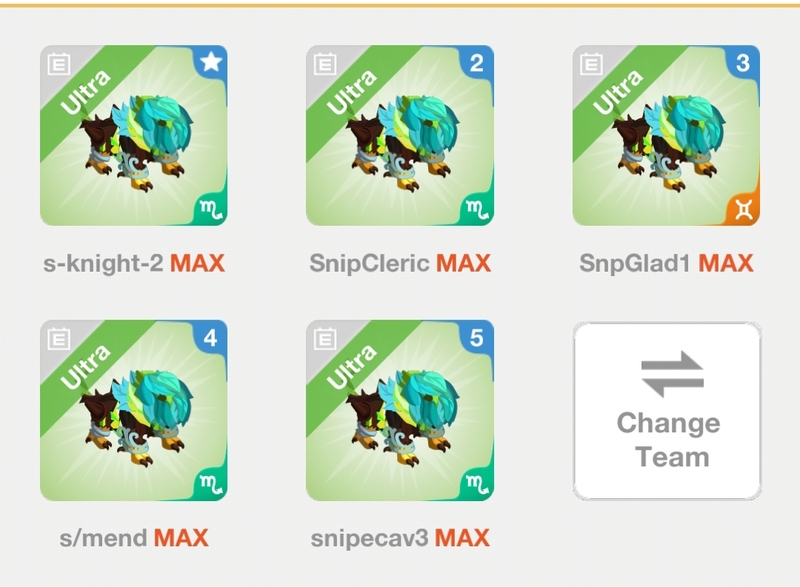Open notes icon on snipecav3 card
Viewport: 800px width, 587px height.
pyautogui.click(x=325, y=339)
